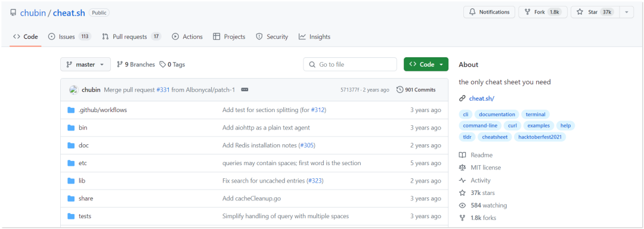Open commit 'Add aiohttp as a plain text agent'

tap(266, 128)
